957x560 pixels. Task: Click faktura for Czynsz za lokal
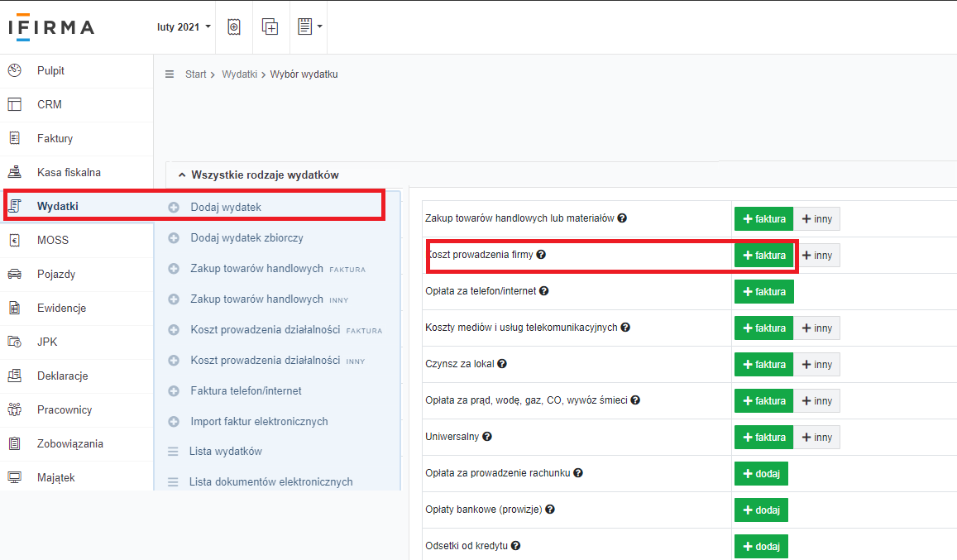click(763, 365)
